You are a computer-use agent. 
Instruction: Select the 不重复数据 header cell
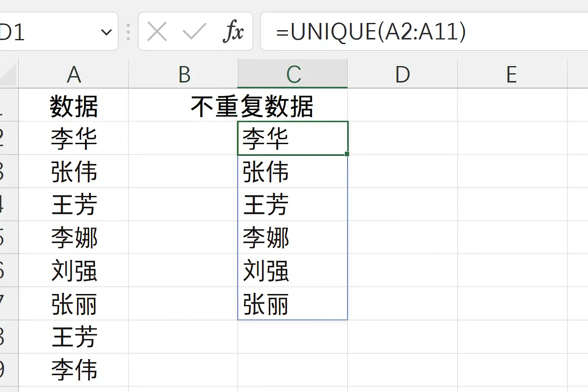252,106
